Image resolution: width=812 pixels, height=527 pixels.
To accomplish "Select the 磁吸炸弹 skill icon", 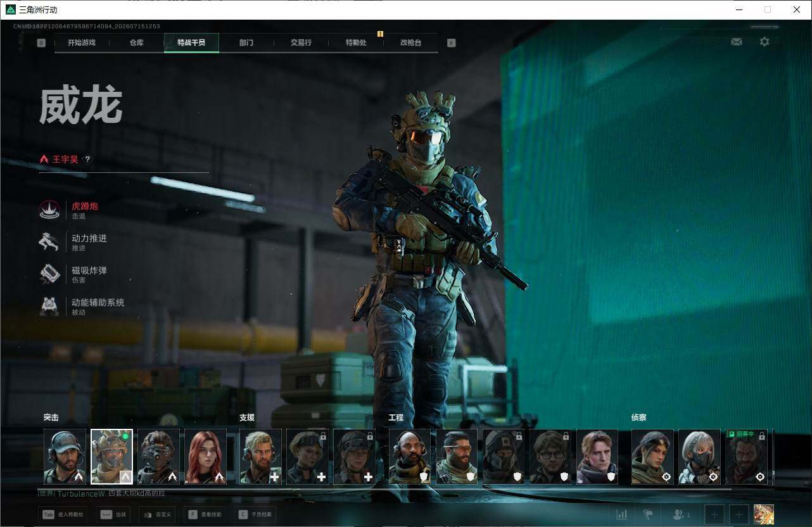I will [x=49, y=274].
